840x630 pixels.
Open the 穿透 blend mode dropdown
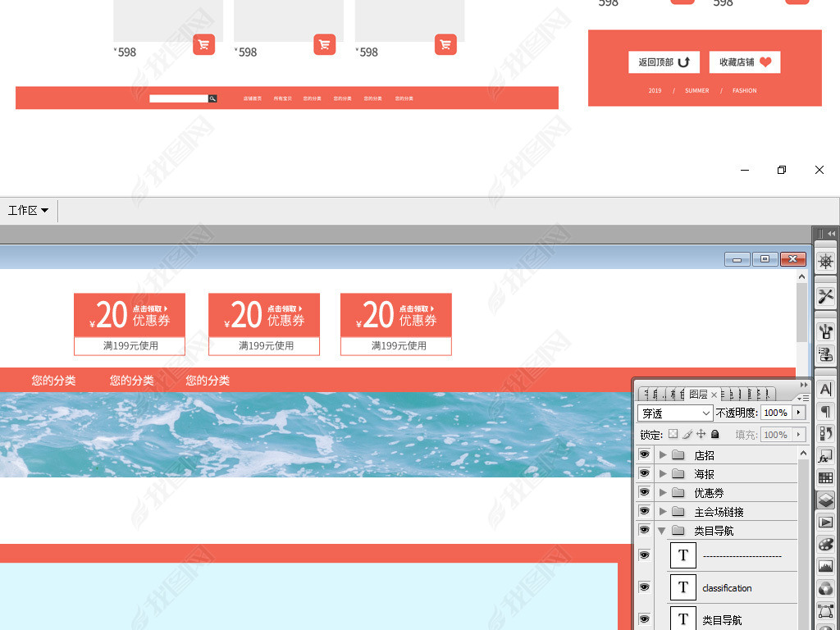click(x=675, y=413)
